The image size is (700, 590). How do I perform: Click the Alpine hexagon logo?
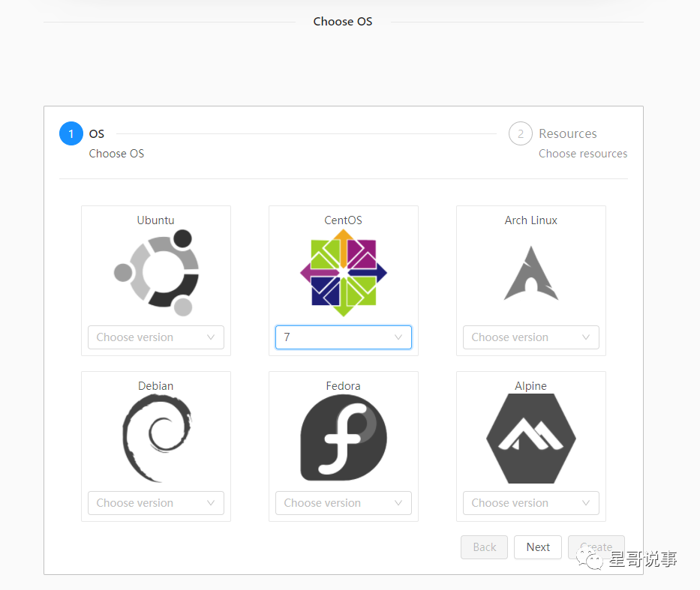[x=531, y=439]
